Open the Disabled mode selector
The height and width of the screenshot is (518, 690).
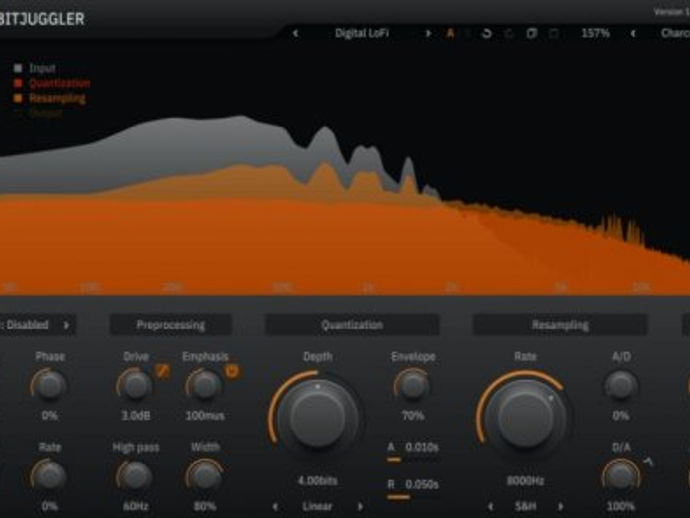click(x=27, y=325)
